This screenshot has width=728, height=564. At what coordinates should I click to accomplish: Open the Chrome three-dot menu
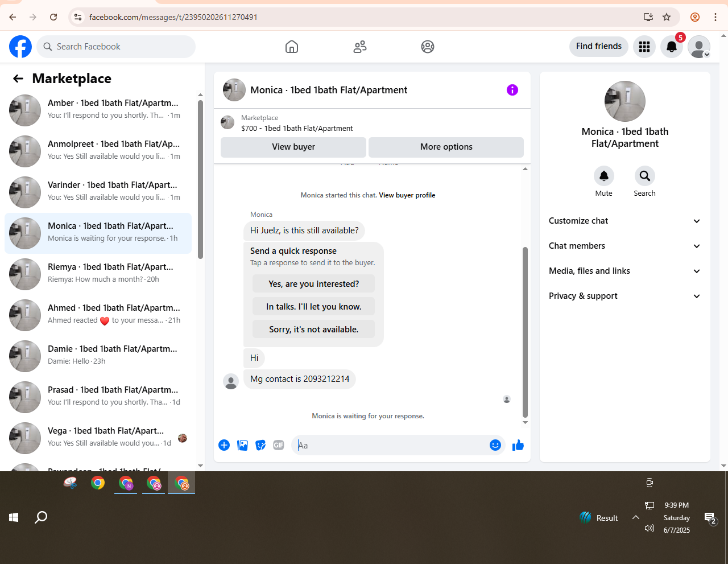[x=715, y=17]
